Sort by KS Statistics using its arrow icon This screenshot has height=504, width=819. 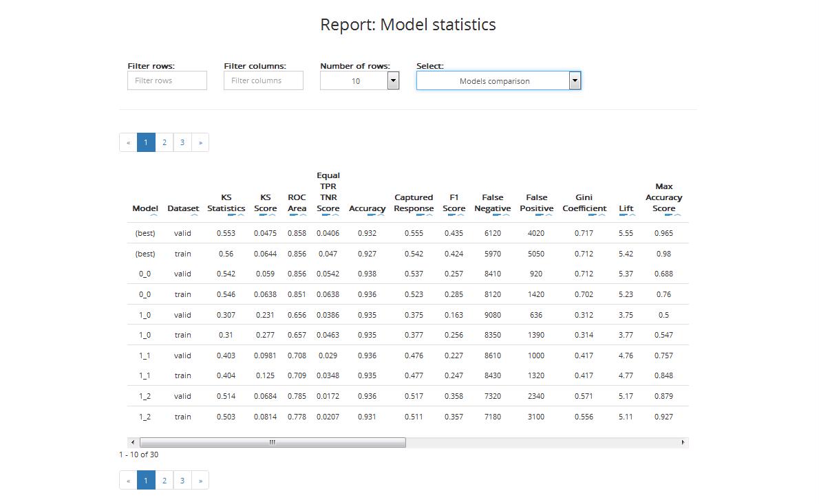tap(241, 216)
